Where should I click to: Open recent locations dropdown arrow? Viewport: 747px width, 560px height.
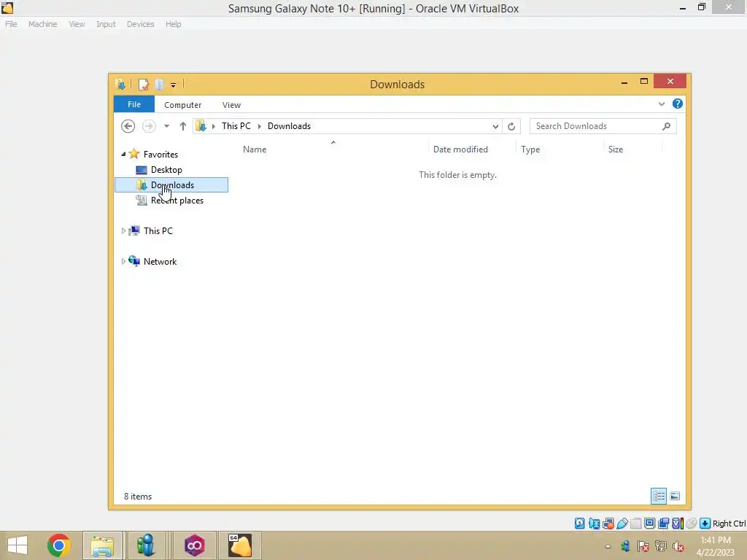tap(166, 126)
